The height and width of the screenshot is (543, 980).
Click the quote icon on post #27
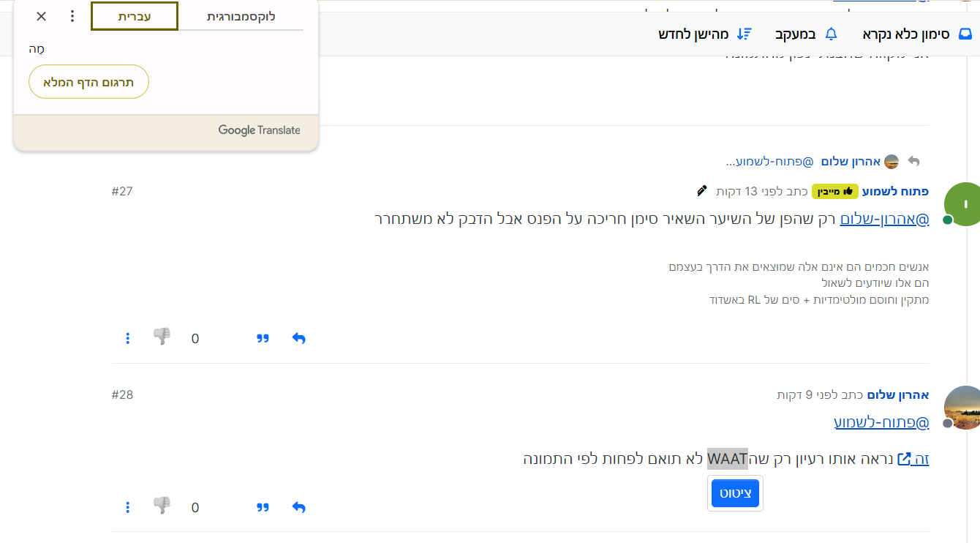tap(263, 338)
